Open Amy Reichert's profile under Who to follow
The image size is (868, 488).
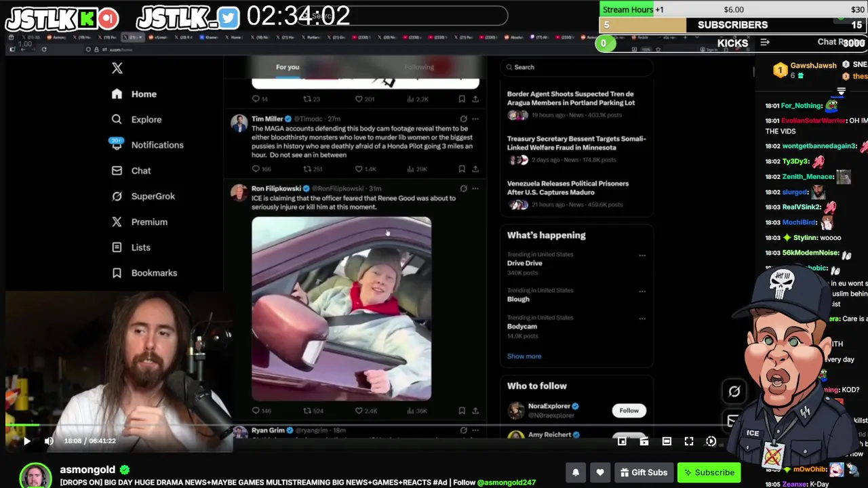pyautogui.click(x=549, y=434)
